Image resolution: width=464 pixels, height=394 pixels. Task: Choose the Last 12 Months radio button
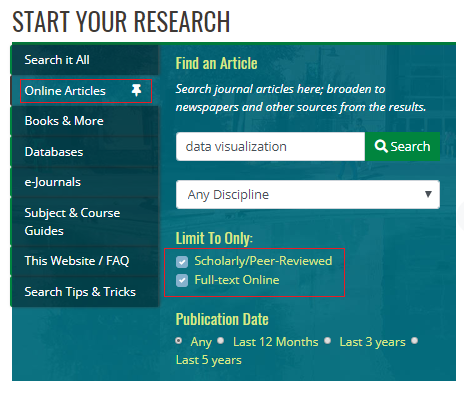(x=220, y=341)
